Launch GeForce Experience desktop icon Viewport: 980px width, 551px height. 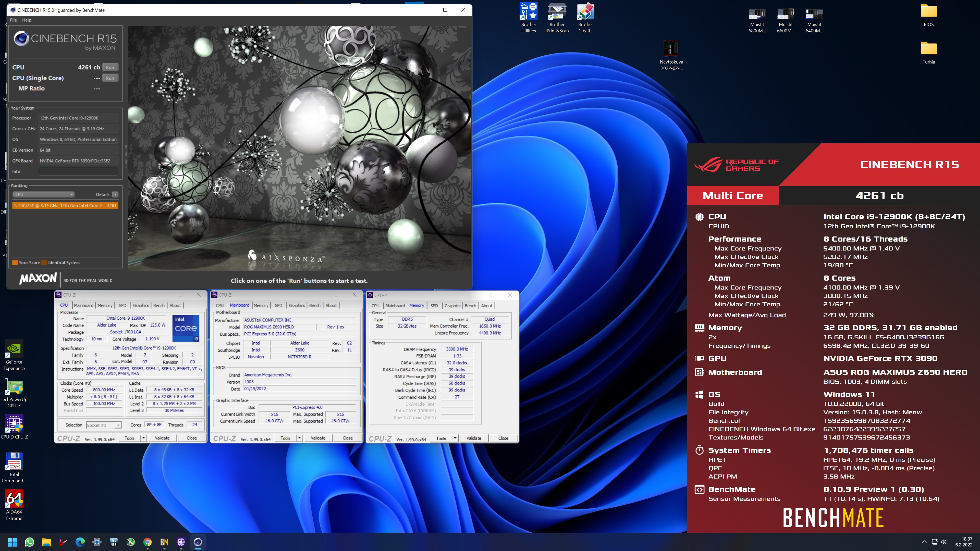point(14,355)
